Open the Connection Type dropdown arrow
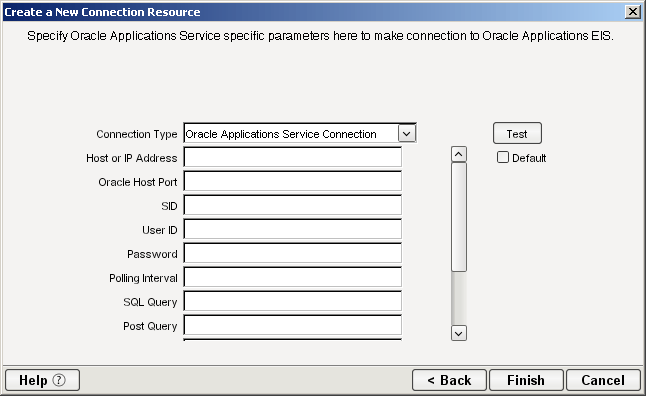Screen dimensions: 646x396 (x=407, y=134)
